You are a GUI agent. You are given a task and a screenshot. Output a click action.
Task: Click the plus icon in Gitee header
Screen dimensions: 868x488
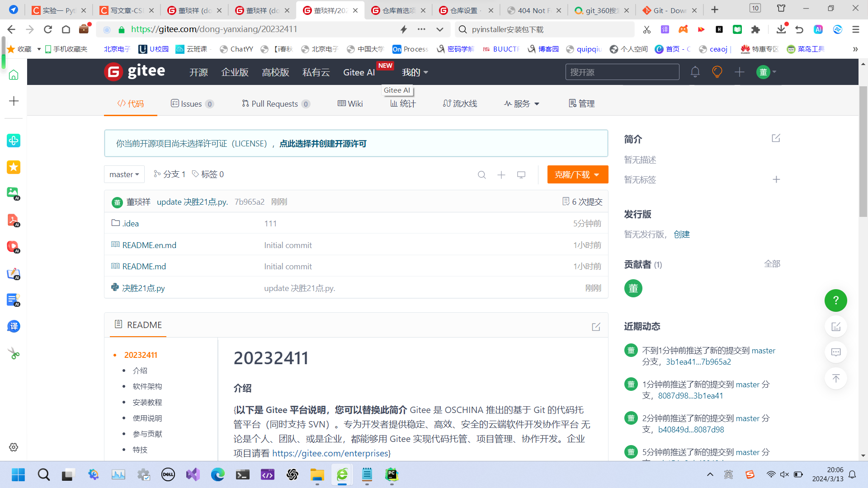[740, 72]
